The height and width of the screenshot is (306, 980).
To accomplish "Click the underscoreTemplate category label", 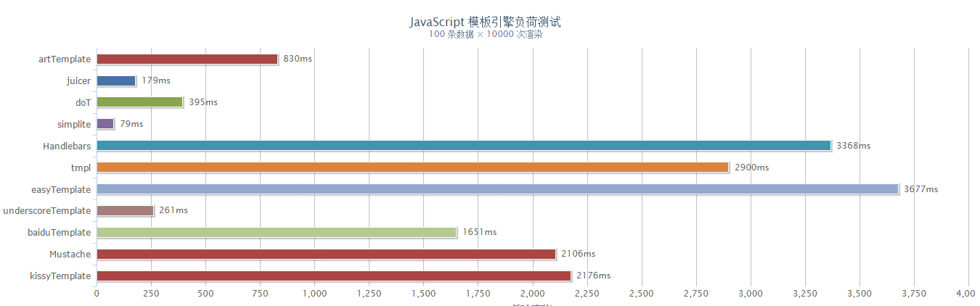I will click(47, 211).
